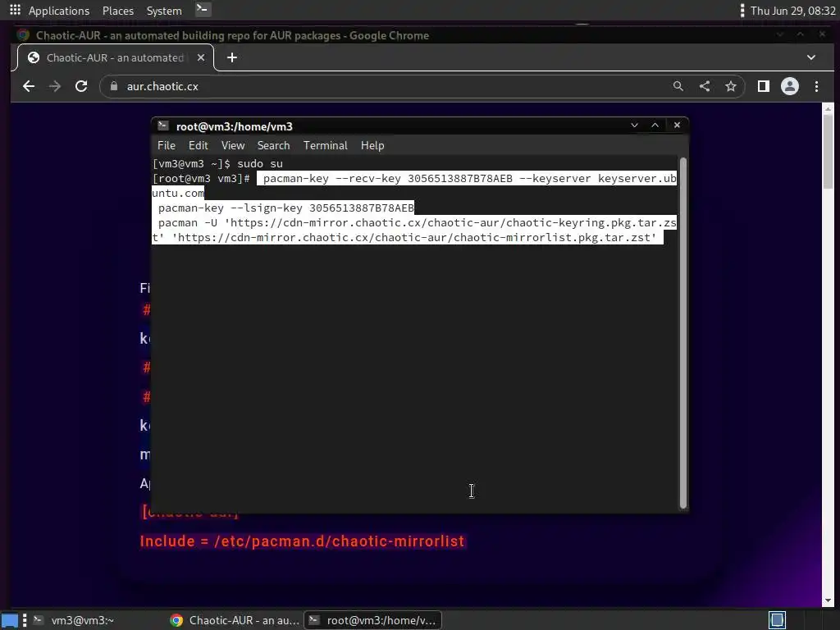Toggle Chrome side panel
Viewport: 840px width, 630px height.
coord(764,86)
